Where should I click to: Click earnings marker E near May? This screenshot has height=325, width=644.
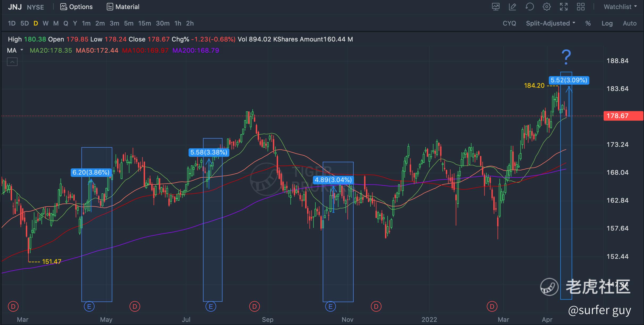89,307
